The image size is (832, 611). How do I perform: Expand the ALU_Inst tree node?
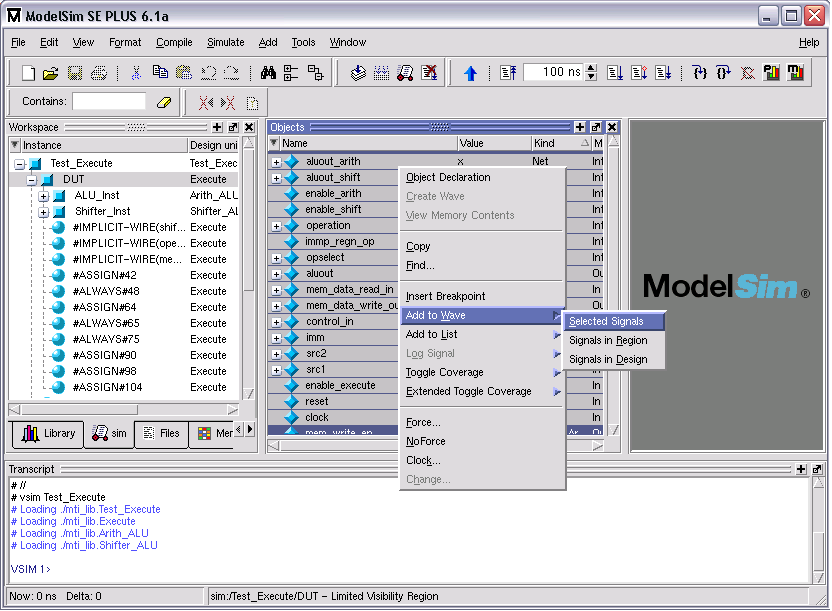(44, 197)
